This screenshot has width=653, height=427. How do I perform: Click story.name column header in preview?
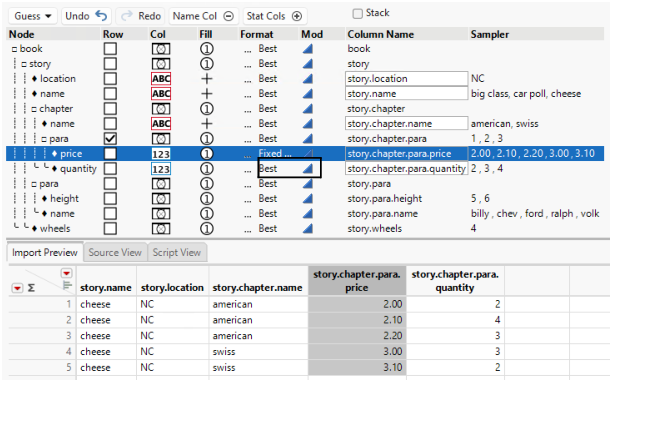pyautogui.click(x=106, y=288)
